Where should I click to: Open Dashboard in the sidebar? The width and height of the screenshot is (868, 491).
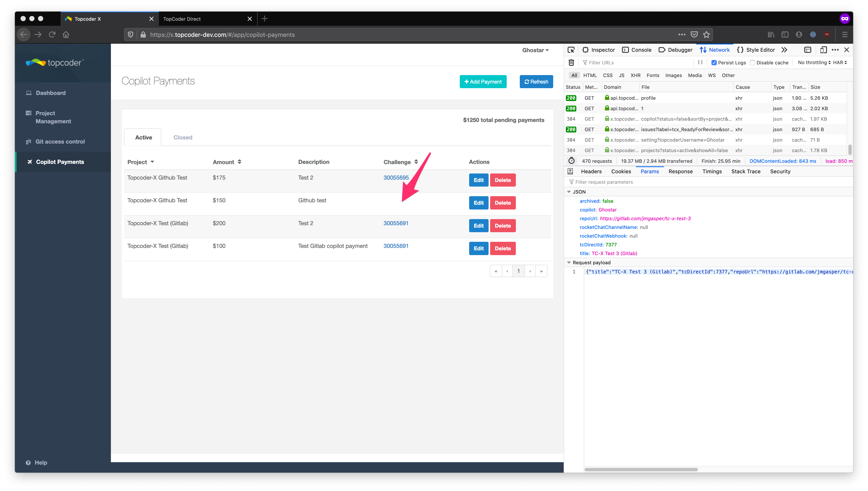coord(51,93)
